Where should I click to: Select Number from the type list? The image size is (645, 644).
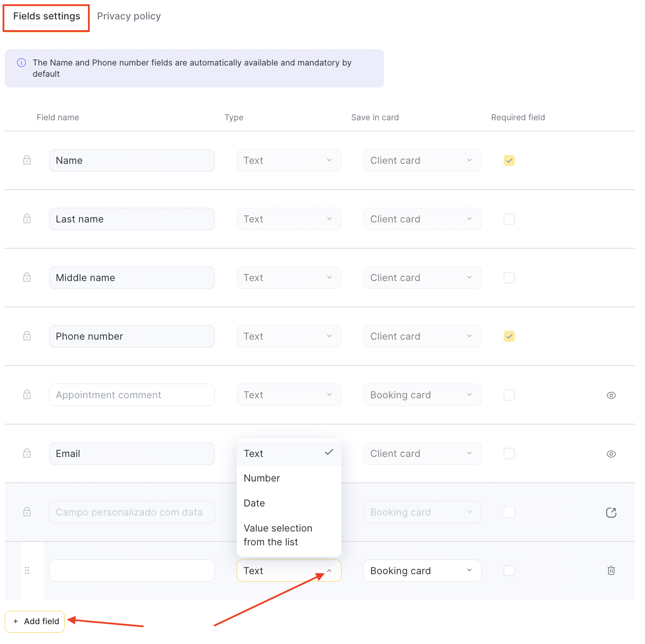click(262, 478)
